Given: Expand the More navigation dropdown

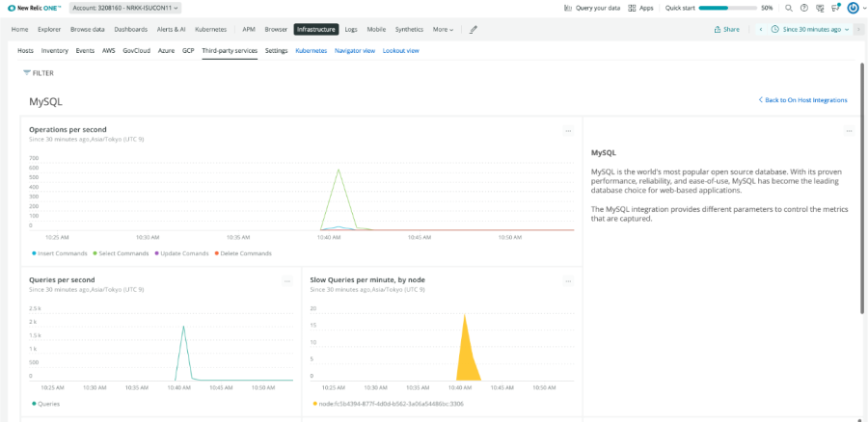Looking at the screenshot, I should click(x=444, y=29).
